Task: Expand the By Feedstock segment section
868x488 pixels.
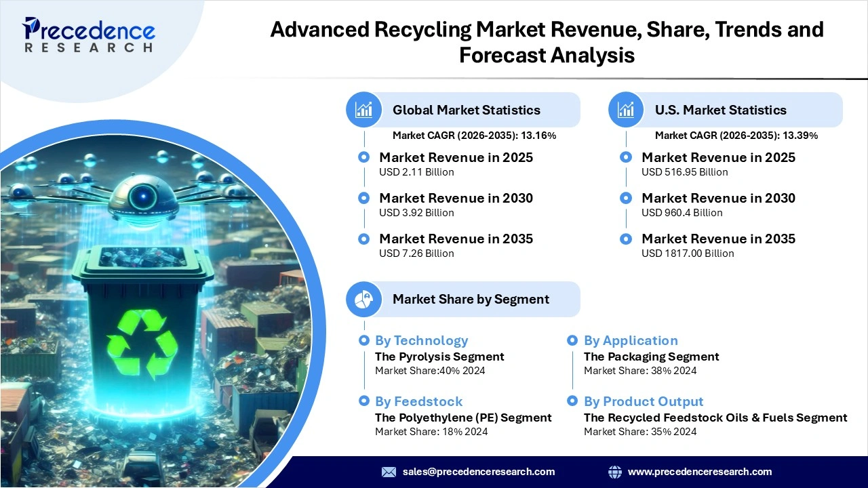Action: tap(418, 402)
